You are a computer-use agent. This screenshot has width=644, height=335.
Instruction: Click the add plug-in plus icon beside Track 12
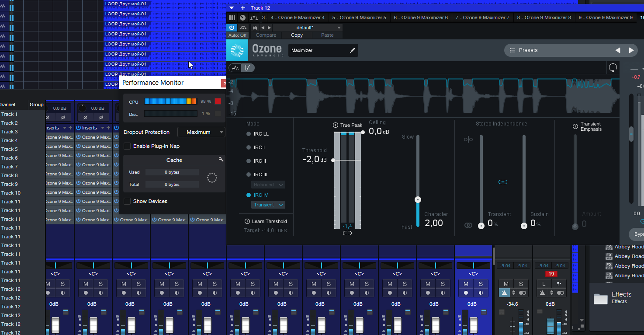click(243, 8)
